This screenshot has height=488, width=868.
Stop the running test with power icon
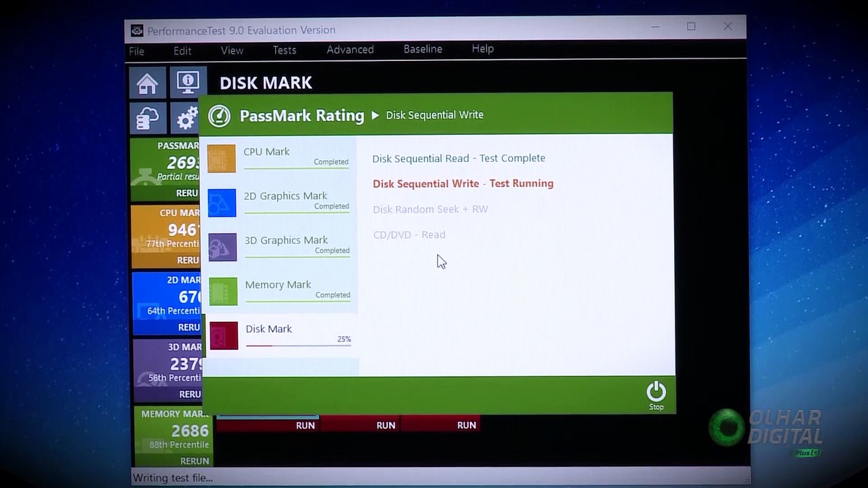pyautogui.click(x=656, y=395)
